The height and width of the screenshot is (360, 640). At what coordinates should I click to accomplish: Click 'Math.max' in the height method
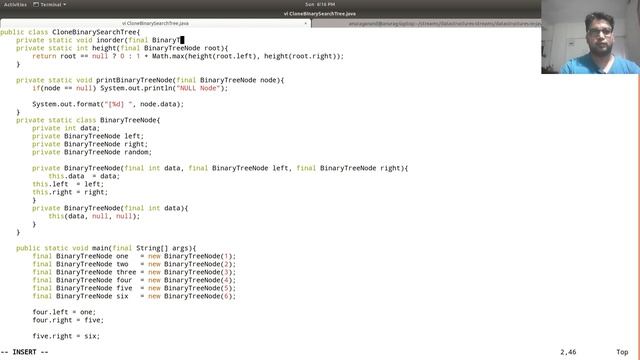(168, 56)
